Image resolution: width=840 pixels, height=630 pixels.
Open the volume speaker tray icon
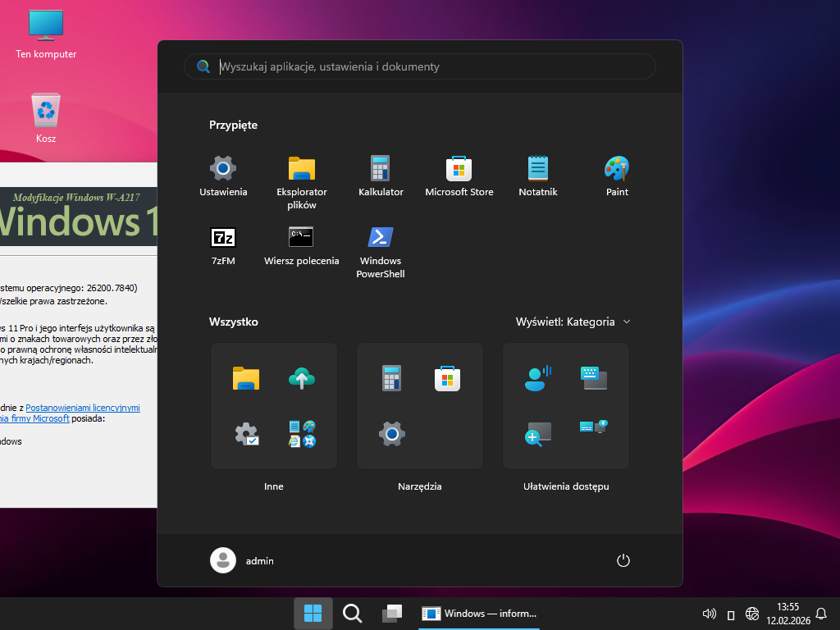[710, 614]
